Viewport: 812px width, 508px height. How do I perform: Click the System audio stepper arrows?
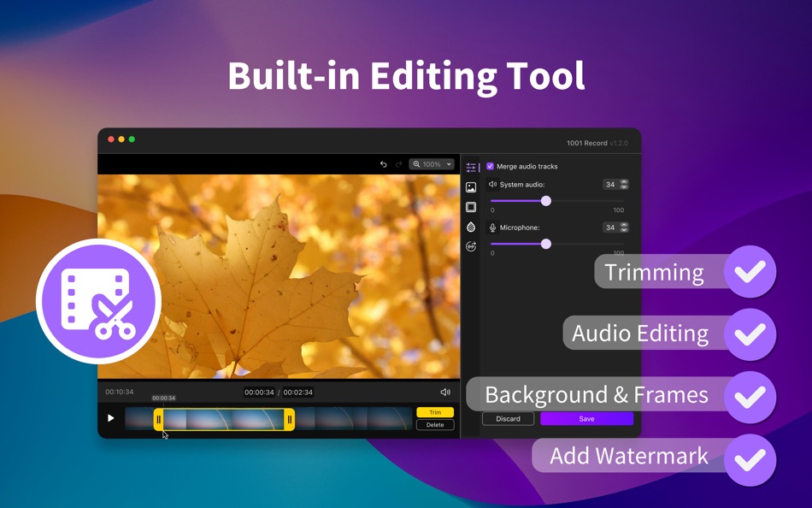coord(624,185)
